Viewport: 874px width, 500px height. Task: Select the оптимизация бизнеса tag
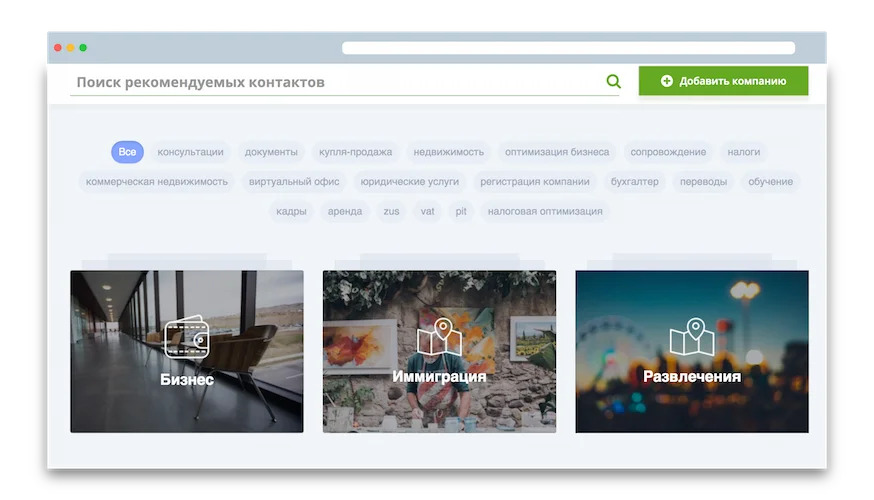click(x=557, y=152)
